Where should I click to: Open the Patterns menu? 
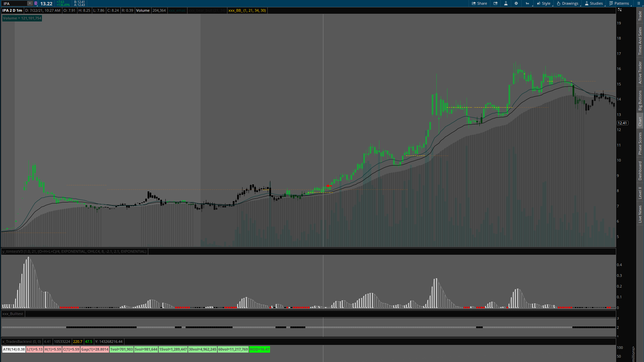point(619,3)
